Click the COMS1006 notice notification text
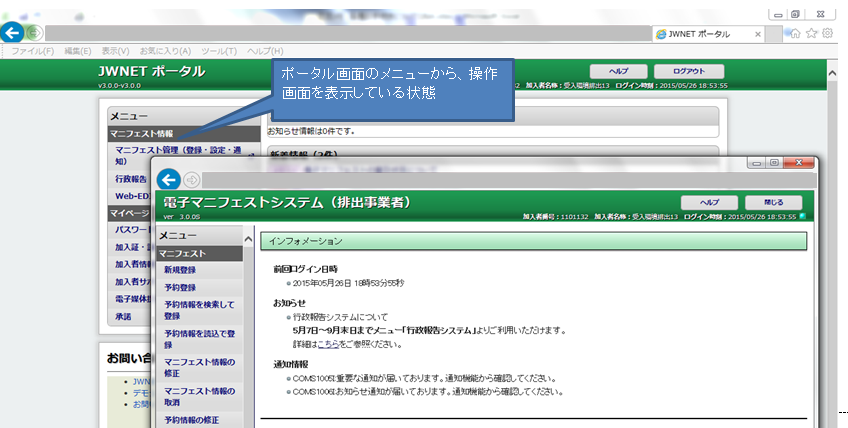This screenshot has height=428, width=848. pos(428,392)
